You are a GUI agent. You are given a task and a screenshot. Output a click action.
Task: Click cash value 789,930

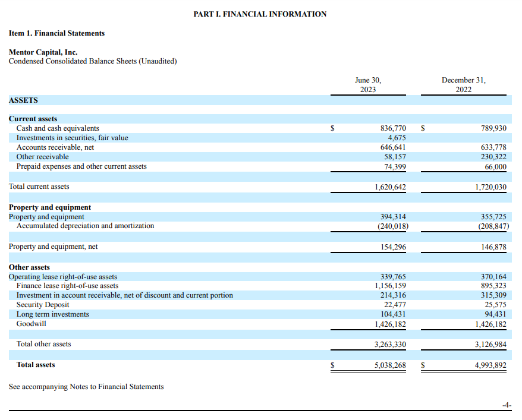point(493,128)
